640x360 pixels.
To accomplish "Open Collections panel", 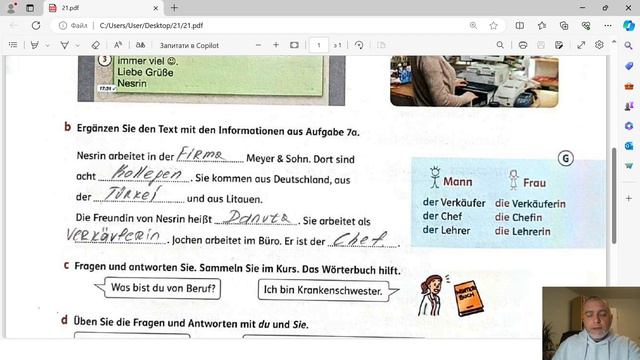I will click(x=564, y=25).
